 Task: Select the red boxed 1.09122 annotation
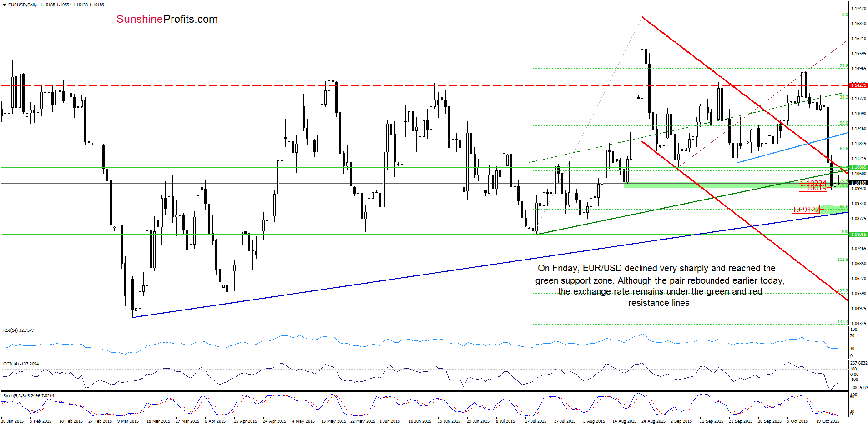(806, 210)
